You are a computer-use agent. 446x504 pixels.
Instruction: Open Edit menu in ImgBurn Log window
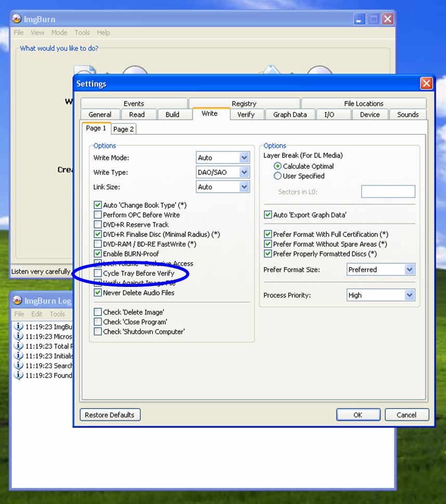tap(36, 314)
